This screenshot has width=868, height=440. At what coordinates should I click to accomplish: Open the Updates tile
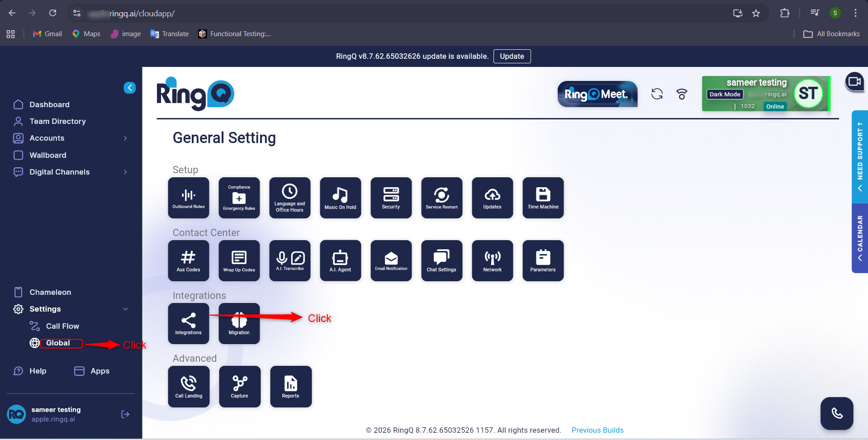pos(493,198)
